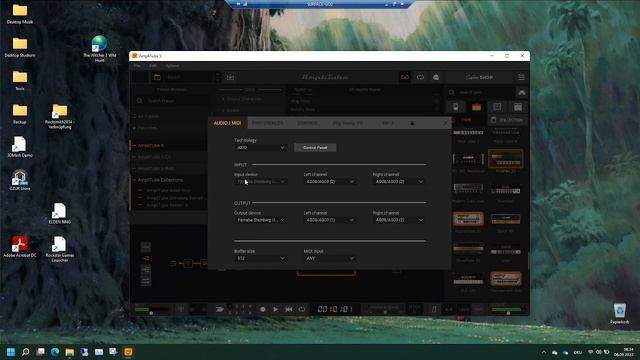Open the ELDEN RING desktop shortcut
The height and width of the screenshot is (360, 640).
tap(60, 213)
